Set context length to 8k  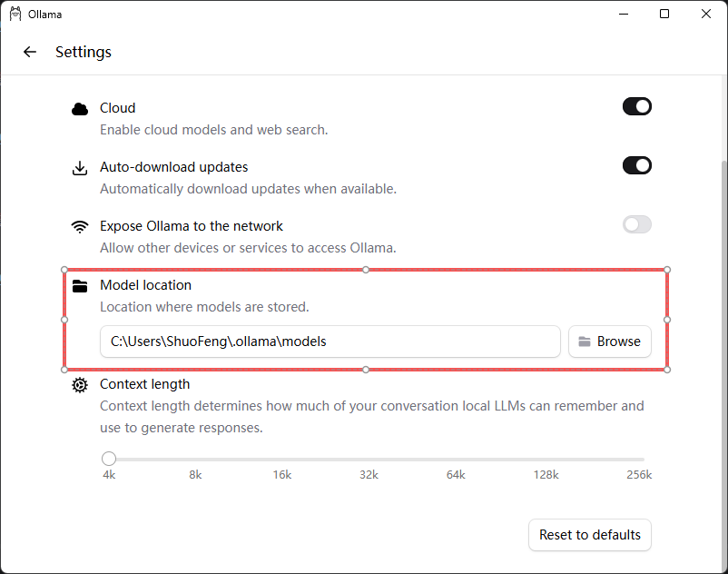point(195,475)
